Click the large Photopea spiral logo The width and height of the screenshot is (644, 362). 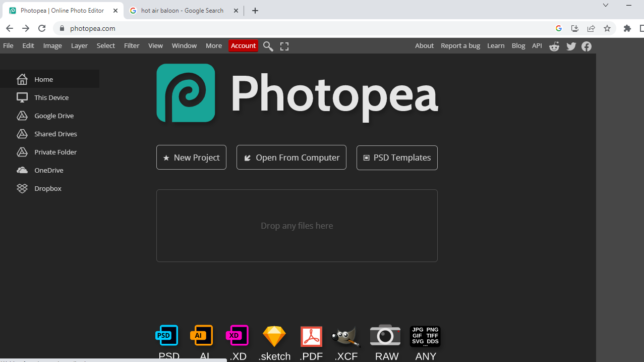click(186, 93)
